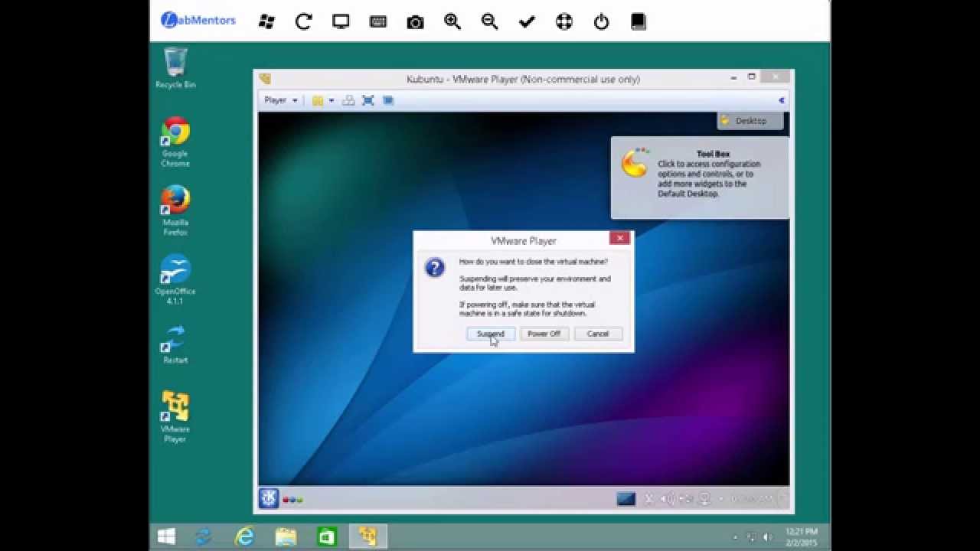Viewport: 980px width, 551px height.
Task: Expand the arrow beside the power icon
Action: (x=331, y=100)
